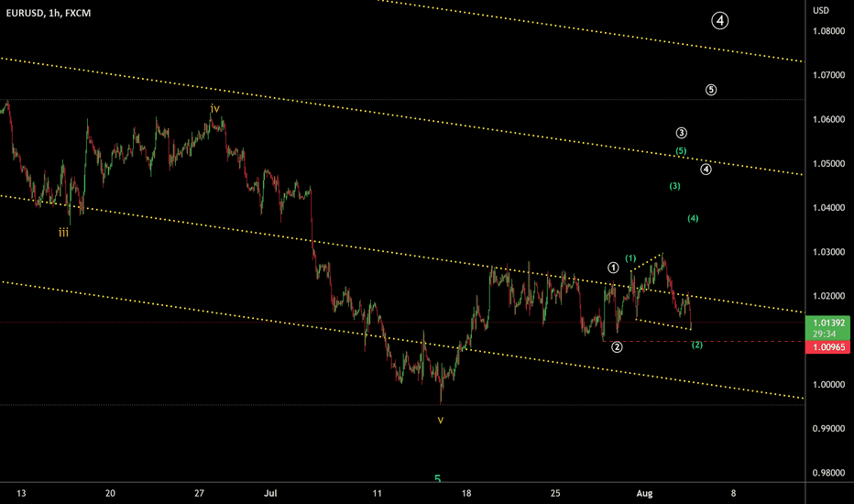Select the green (1) wave label
The height and width of the screenshot is (504, 854).
pyautogui.click(x=630, y=258)
